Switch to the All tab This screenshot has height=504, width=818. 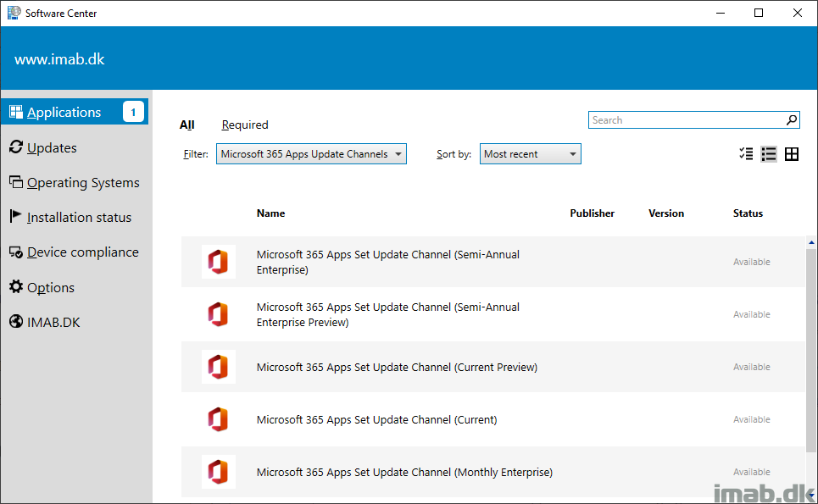tap(186, 125)
